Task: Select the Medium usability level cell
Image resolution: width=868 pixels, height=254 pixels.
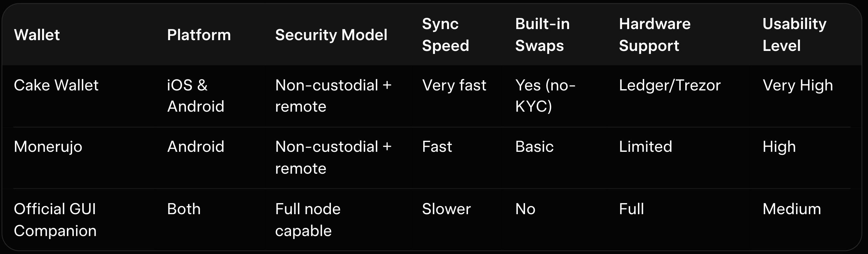Action: pos(792,209)
